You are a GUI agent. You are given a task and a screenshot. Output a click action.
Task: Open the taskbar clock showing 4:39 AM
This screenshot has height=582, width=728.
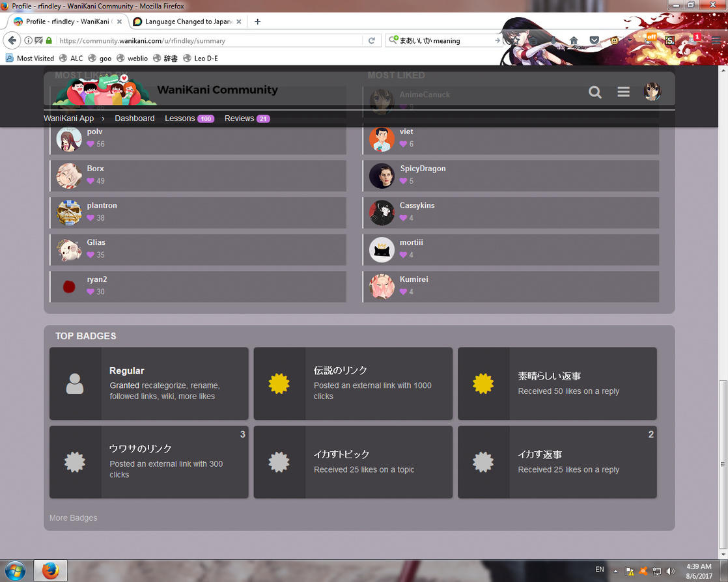pos(699,571)
